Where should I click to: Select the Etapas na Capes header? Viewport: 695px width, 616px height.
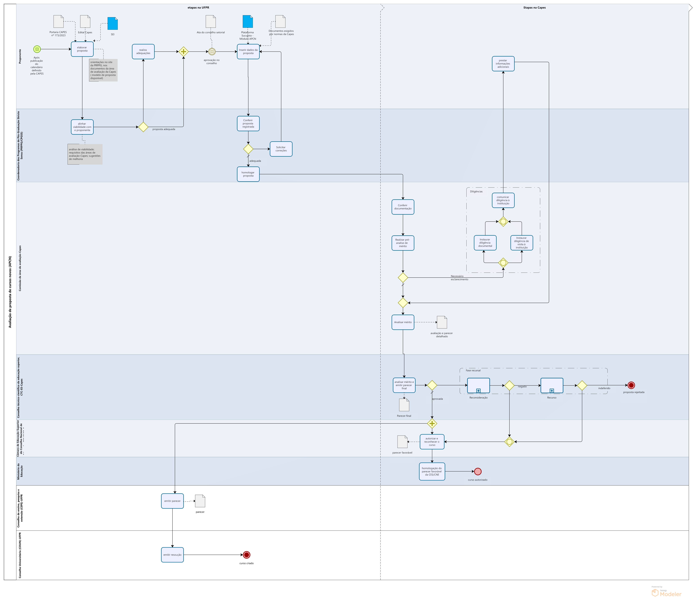tap(535, 8)
